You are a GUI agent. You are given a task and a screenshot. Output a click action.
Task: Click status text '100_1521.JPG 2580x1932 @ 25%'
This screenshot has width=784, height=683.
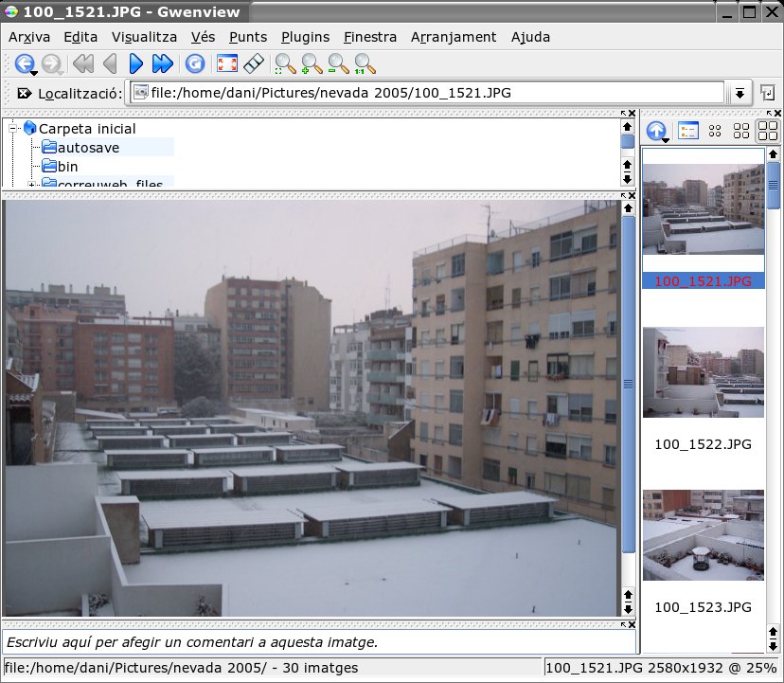660,668
